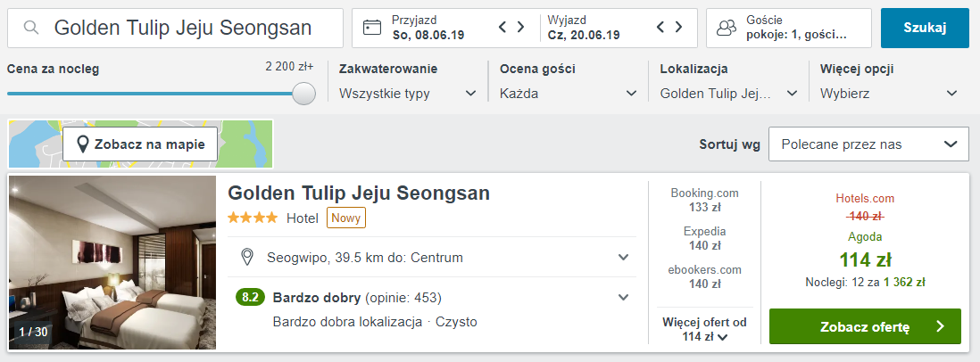Expand the Seogwipo location details chevron
Image resolution: width=980 pixels, height=362 pixels.
(623, 258)
